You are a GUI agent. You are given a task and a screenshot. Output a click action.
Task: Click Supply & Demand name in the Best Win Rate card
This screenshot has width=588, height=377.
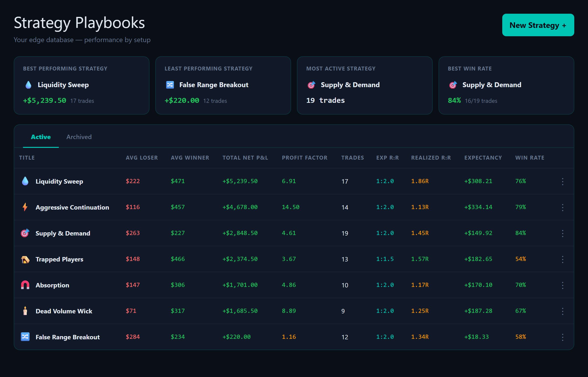pyautogui.click(x=492, y=85)
